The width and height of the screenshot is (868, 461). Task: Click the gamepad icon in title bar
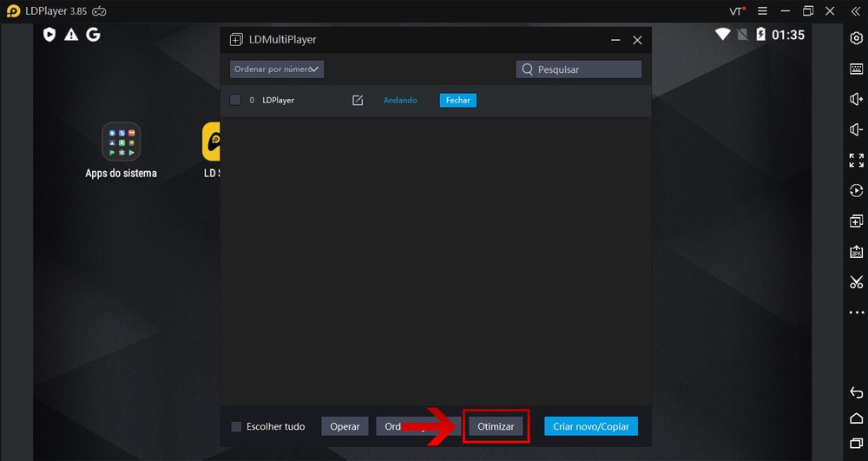(x=99, y=11)
